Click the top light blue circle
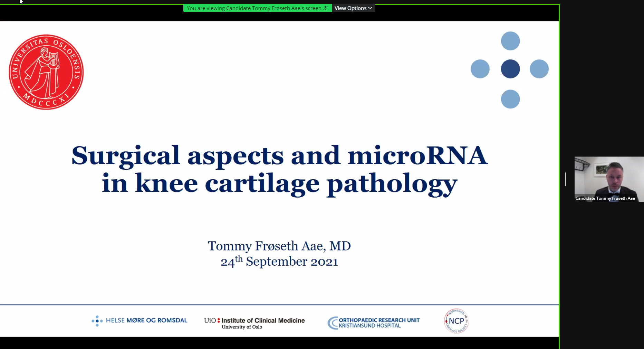The image size is (644, 349). point(510,41)
